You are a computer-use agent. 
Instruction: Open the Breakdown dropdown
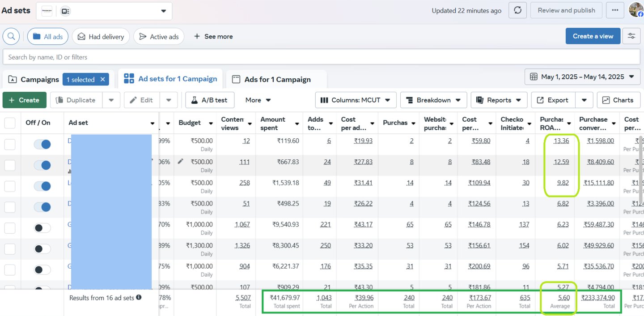pos(433,100)
